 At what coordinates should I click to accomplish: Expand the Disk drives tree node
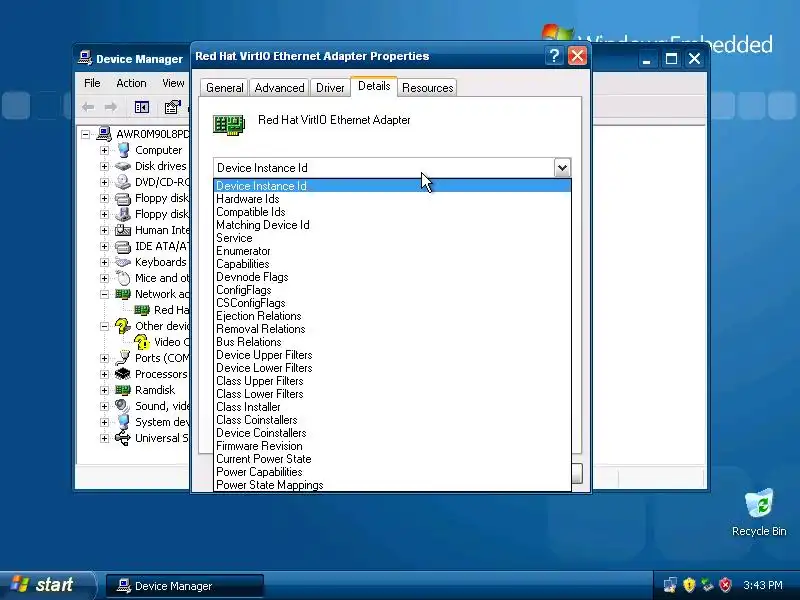click(x=104, y=166)
